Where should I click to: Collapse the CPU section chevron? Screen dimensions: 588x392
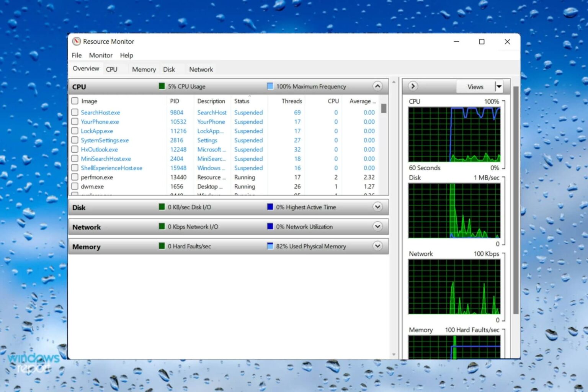[378, 87]
